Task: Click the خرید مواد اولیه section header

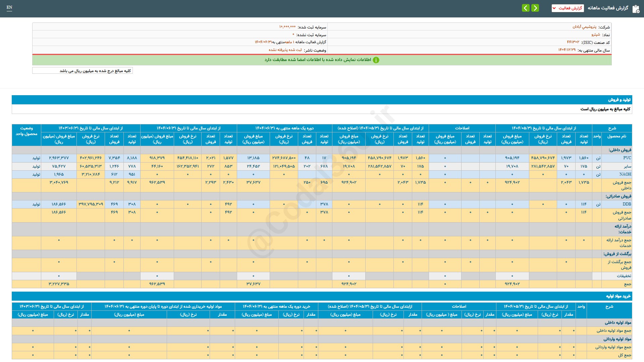Action: [x=618, y=296]
